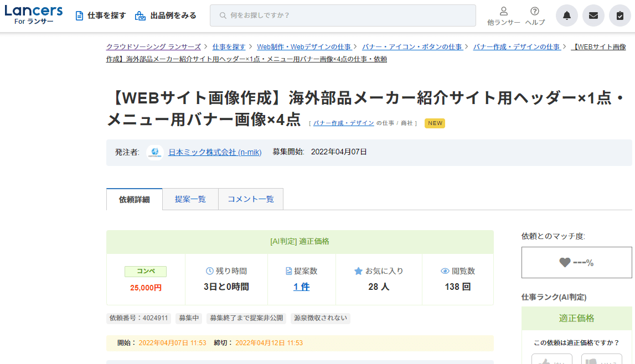The height and width of the screenshot is (364, 635).
Task: Open messages envelope icon
Action: (x=593, y=15)
